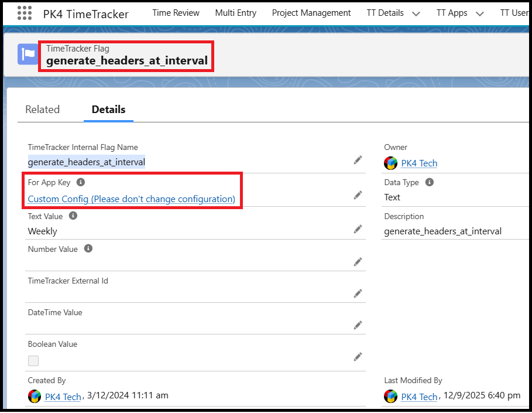Click Created By PK4 Tech avatar
Viewport: 532px width, 413px height.
click(35, 397)
